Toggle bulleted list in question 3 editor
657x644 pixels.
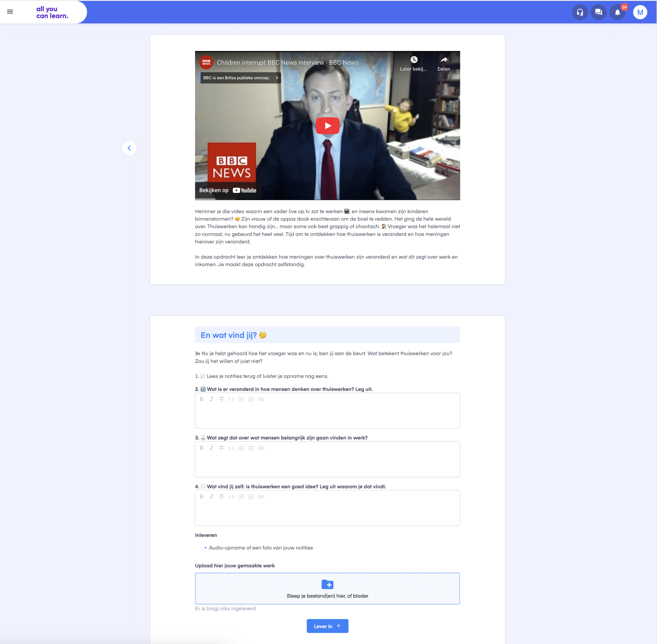(x=241, y=448)
